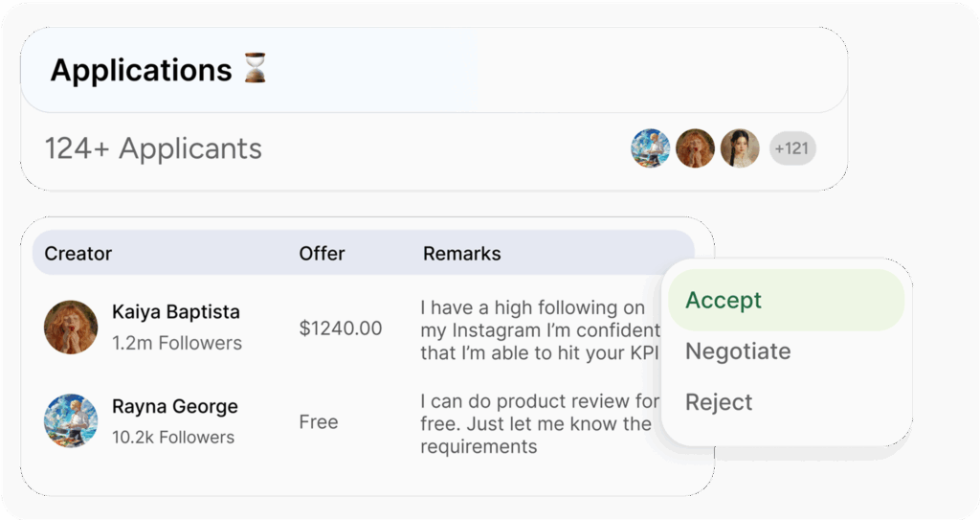Choose Reject from the action menu

(719, 402)
